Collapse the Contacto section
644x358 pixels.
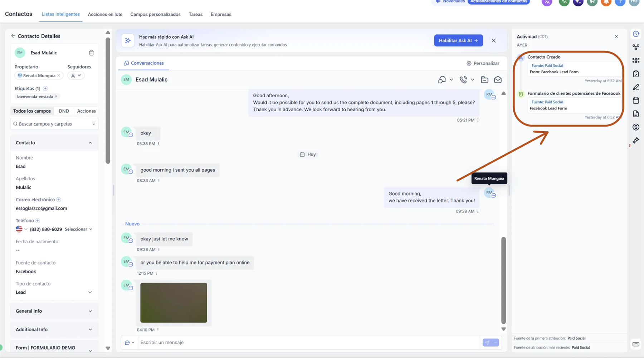click(x=90, y=143)
